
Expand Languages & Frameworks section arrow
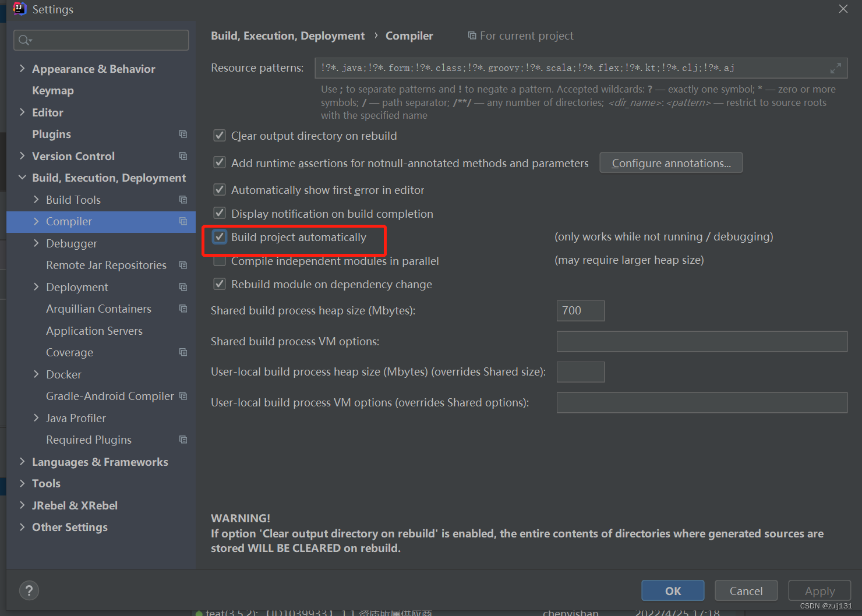point(22,461)
